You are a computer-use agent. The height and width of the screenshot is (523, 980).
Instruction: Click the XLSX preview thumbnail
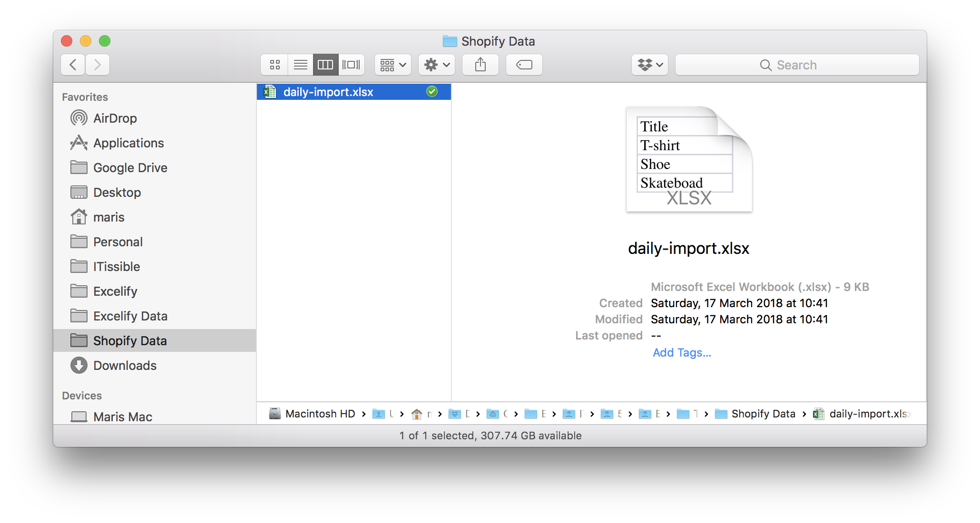(688, 160)
